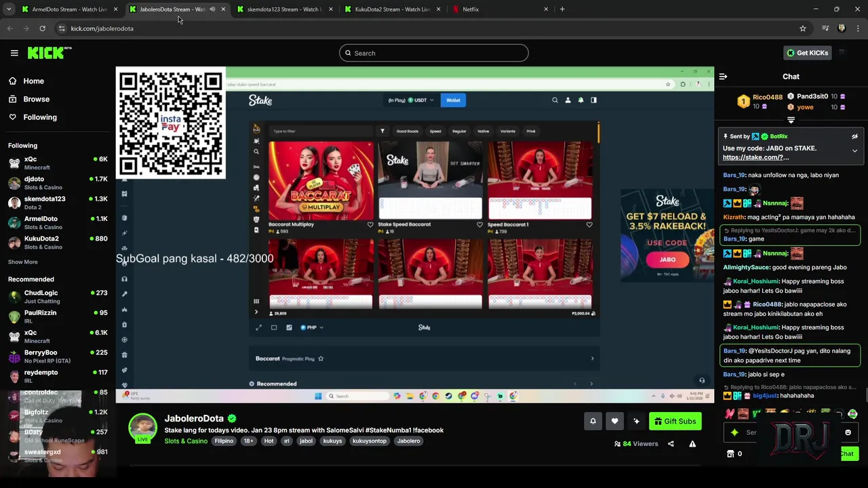
Task: Expand the Baccarat Pragmatic Play row arrow
Action: [592, 359]
